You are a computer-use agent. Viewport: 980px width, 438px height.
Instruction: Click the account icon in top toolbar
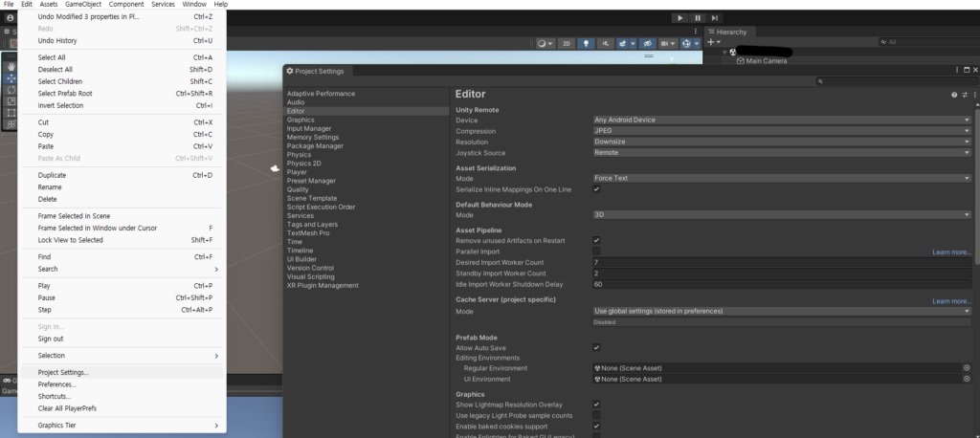10,18
